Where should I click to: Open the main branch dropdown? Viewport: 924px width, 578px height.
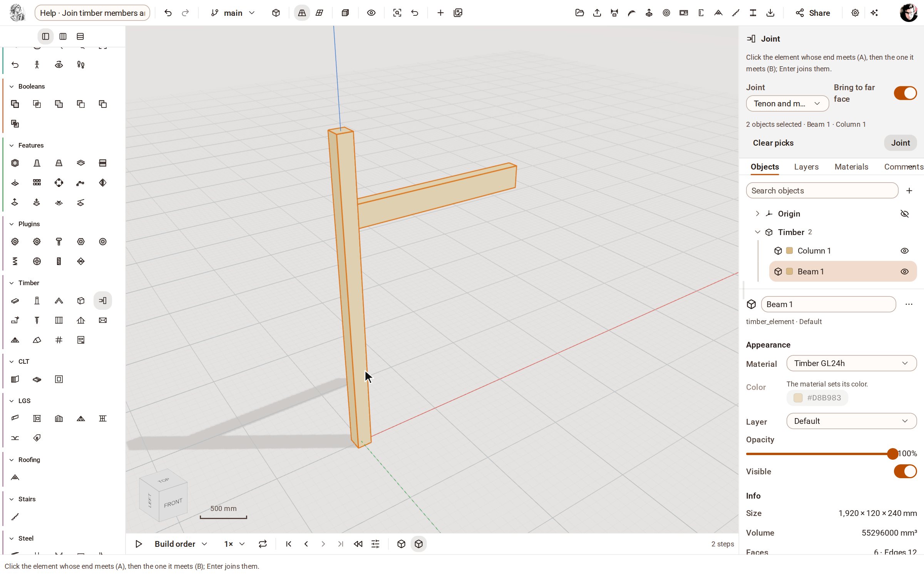pyautogui.click(x=233, y=13)
